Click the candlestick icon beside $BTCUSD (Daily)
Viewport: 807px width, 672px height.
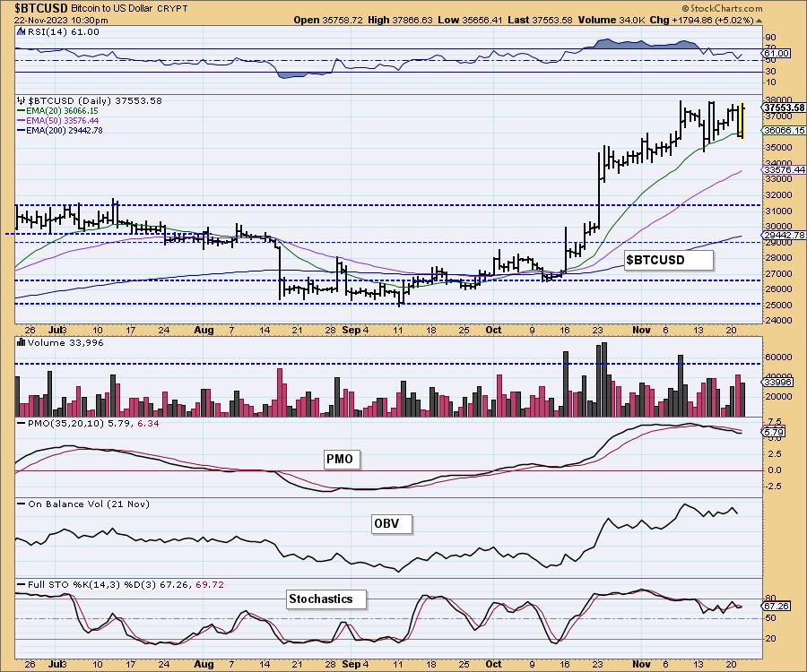point(21,100)
